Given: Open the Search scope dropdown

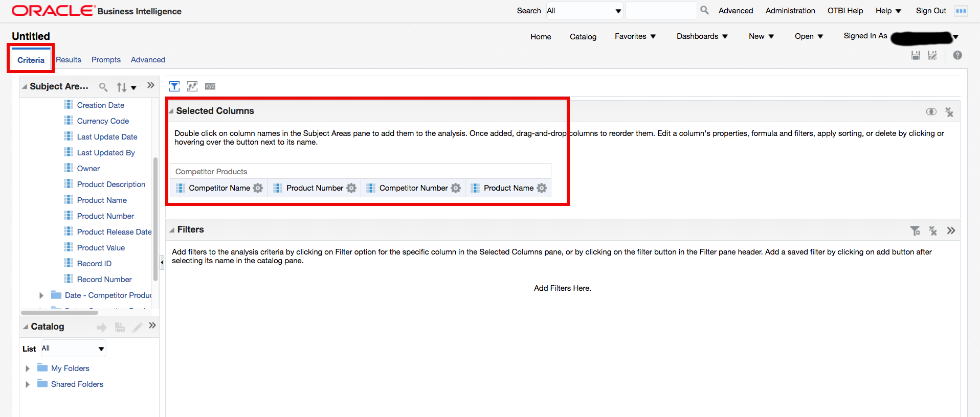Looking at the screenshot, I should 584,11.
